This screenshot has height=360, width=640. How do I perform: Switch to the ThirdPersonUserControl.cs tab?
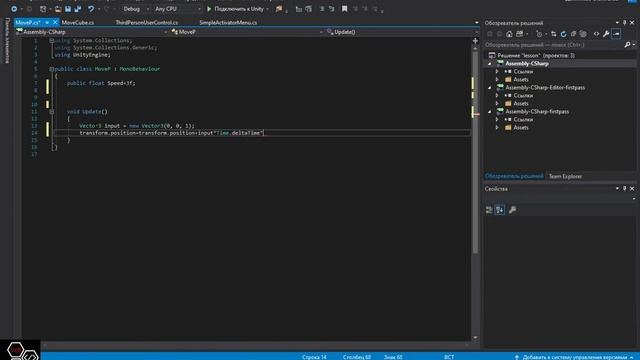coord(147,22)
